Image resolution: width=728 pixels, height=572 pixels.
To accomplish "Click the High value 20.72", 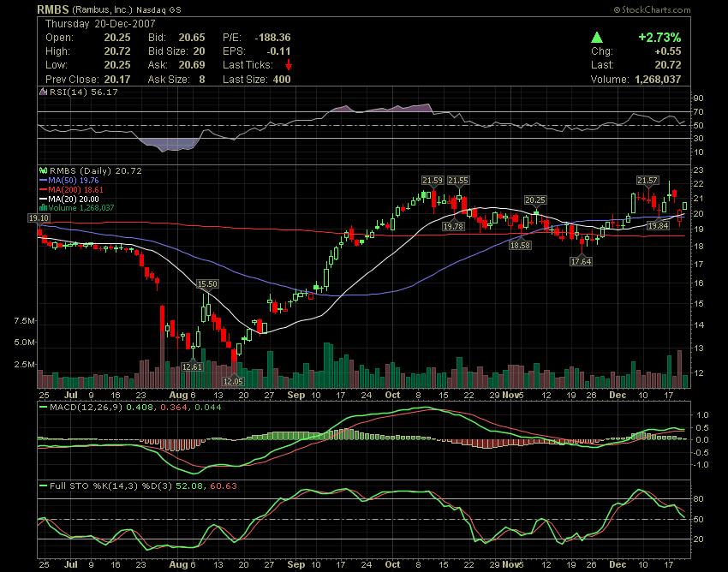I will 117,51.
